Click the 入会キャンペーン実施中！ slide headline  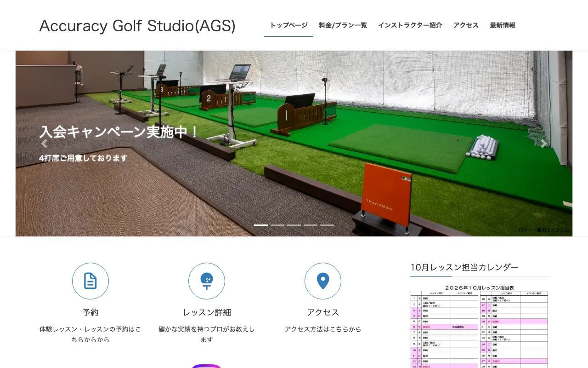point(119,132)
